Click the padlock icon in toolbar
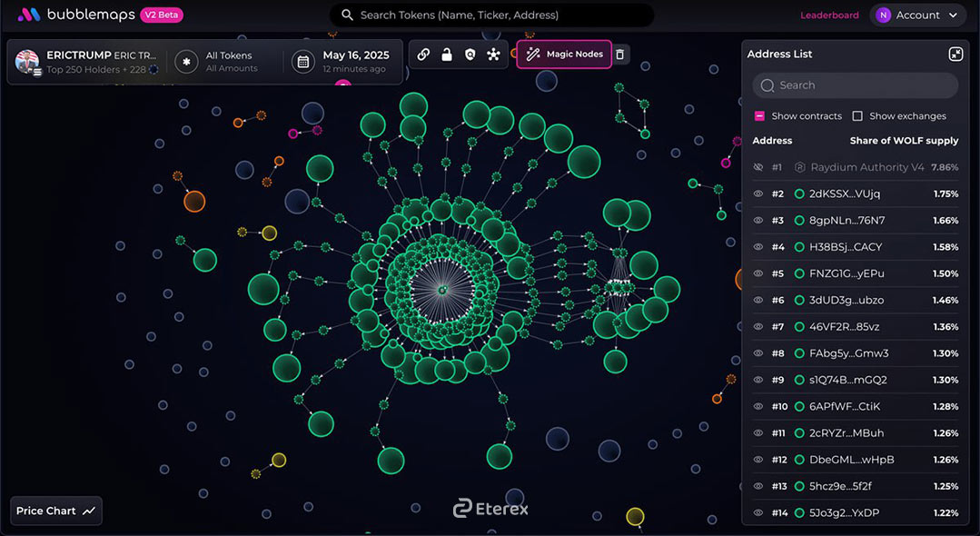This screenshot has width=980, height=536. coord(446,55)
